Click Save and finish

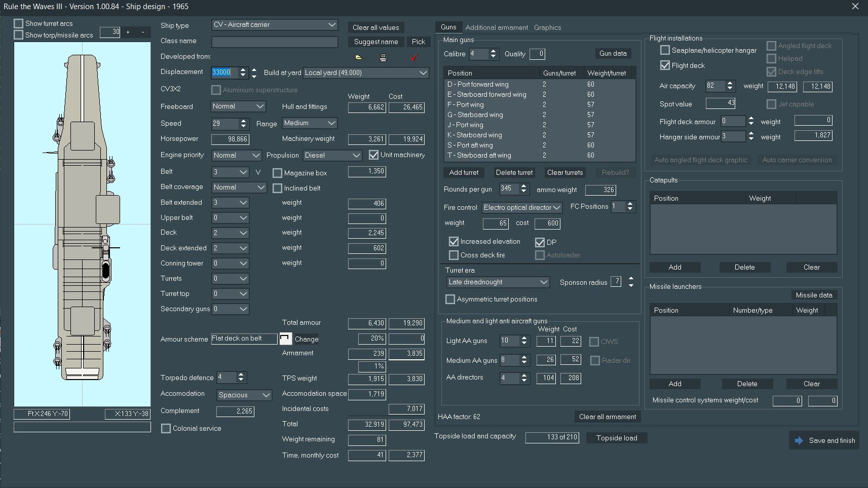(x=825, y=440)
